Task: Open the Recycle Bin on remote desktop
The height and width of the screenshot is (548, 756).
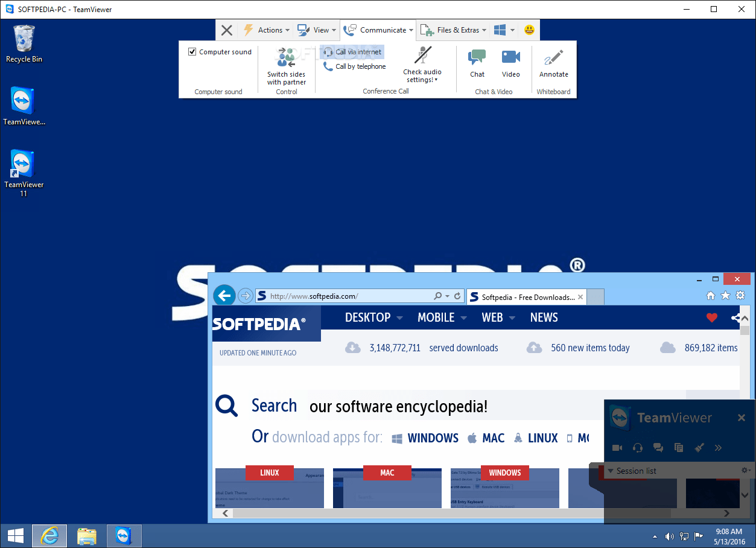Action: point(24,43)
